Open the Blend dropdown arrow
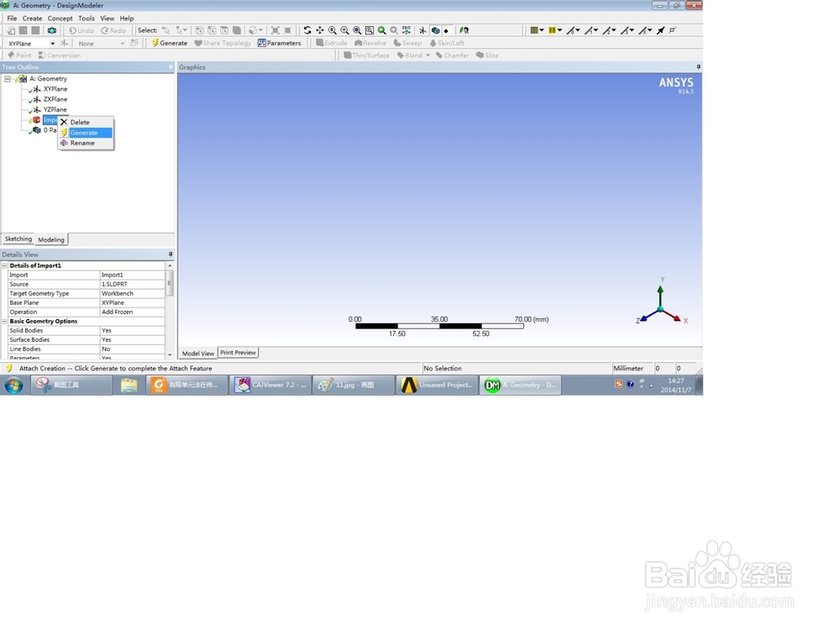The width and height of the screenshot is (840, 630). coord(428,55)
